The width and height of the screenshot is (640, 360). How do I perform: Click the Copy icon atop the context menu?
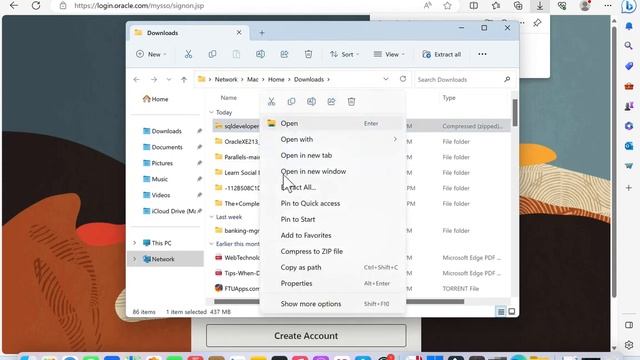click(291, 101)
